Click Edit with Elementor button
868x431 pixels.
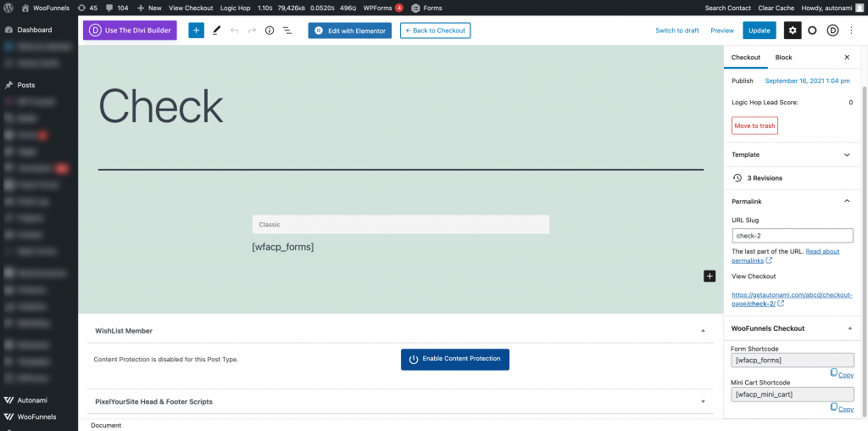click(x=350, y=31)
